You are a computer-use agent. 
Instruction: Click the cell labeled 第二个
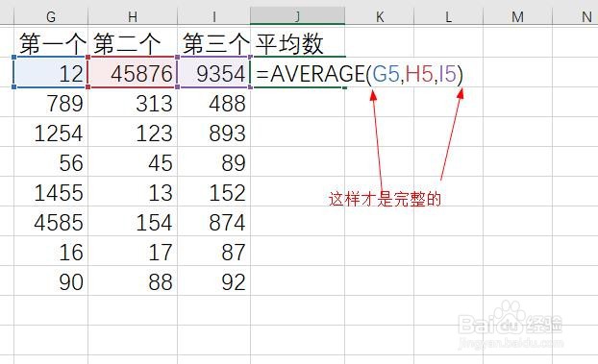click(133, 42)
